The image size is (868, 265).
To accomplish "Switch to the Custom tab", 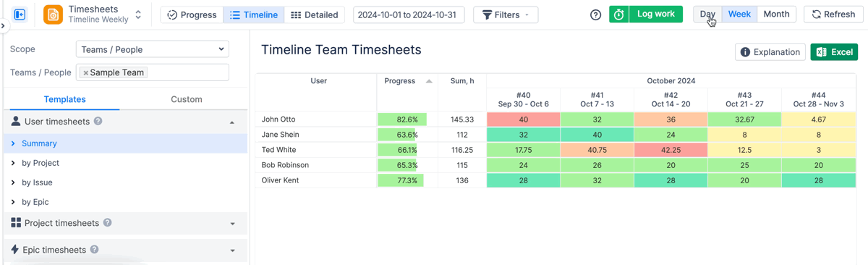I will [x=187, y=99].
